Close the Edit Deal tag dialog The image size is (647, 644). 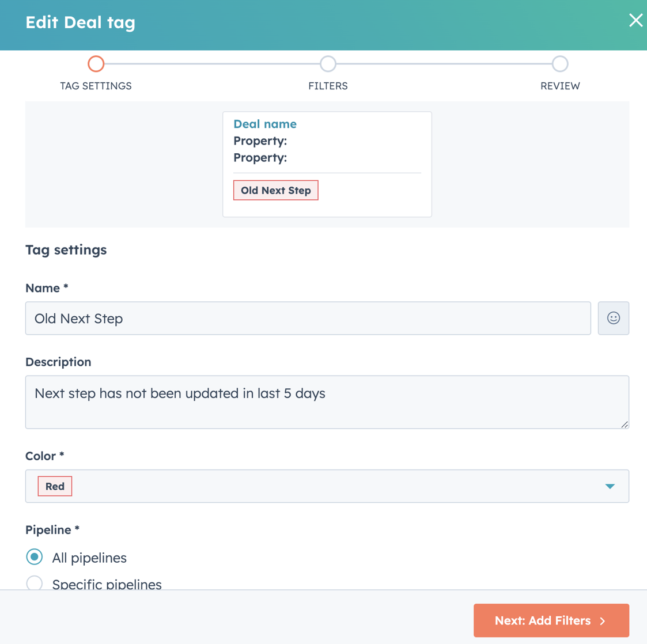point(635,20)
